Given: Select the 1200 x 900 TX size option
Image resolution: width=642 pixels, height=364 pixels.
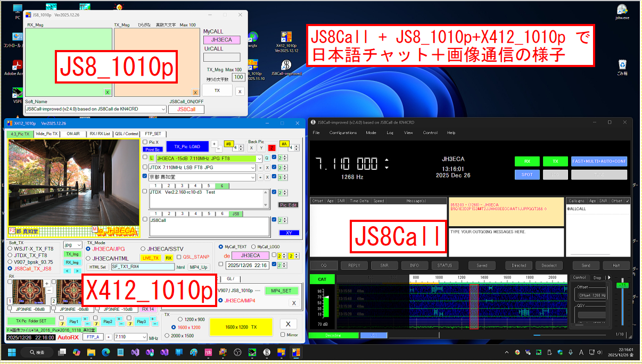Looking at the screenshot, I should [174, 319].
